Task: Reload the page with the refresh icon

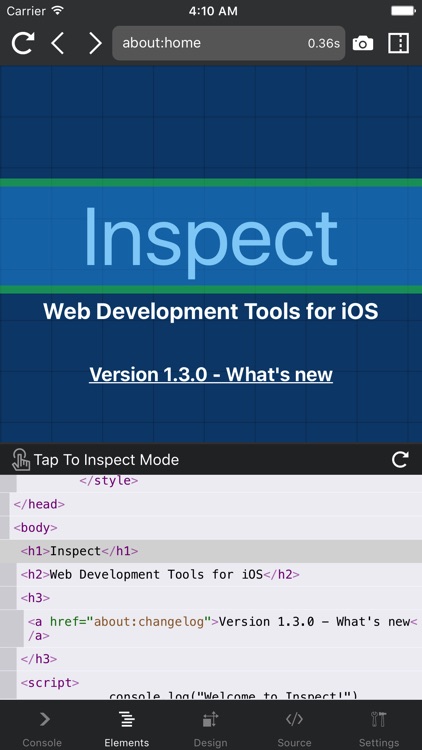Action: (x=23, y=43)
